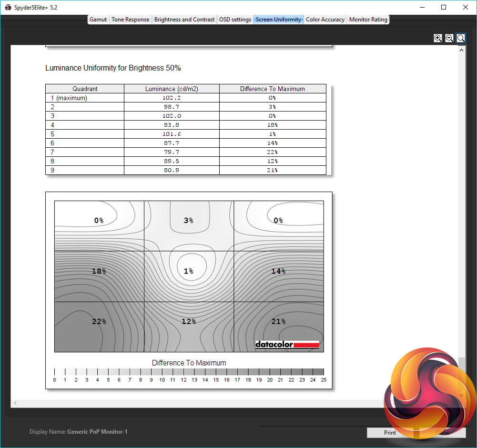Click luminance value 89.5
This screenshot has width=477, height=448.
coord(172,161)
